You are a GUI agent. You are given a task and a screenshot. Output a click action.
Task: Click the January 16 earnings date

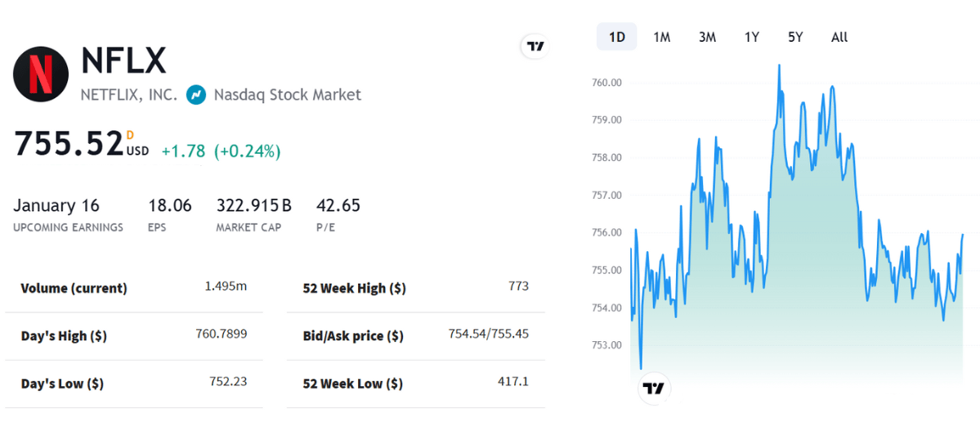[x=56, y=205]
